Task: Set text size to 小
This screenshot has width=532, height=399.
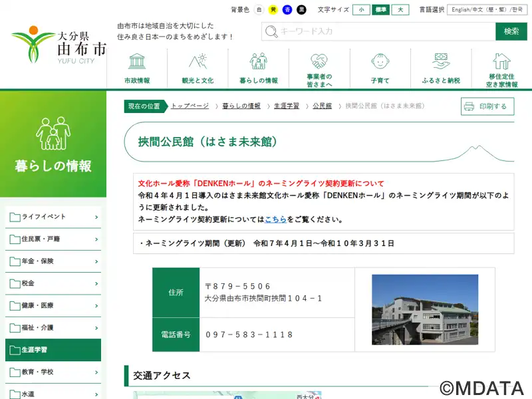Action: (x=361, y=10)
